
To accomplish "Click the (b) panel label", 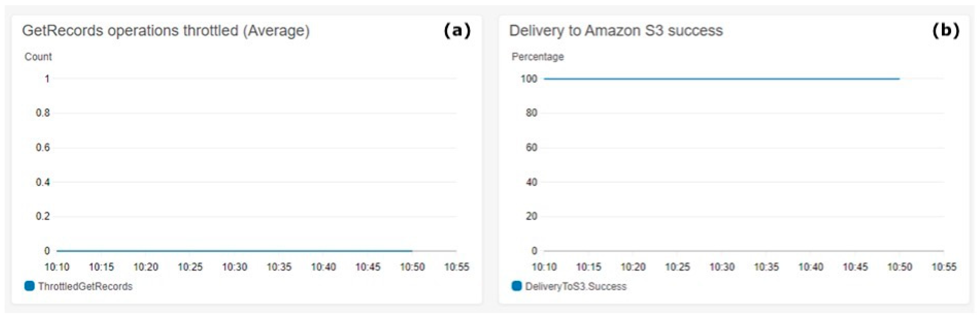I will [945, 31].
